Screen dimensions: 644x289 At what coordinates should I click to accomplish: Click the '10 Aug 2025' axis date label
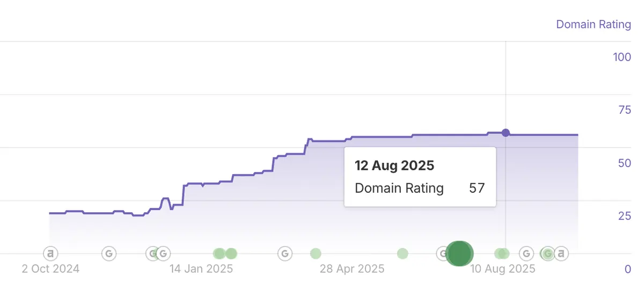(503, 269)
